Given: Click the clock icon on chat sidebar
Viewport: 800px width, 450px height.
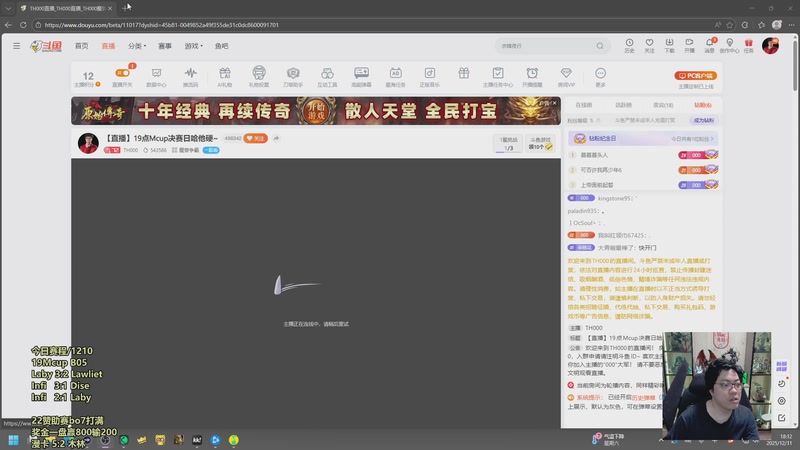Looking at the screenshot, I should coord(782,383).
